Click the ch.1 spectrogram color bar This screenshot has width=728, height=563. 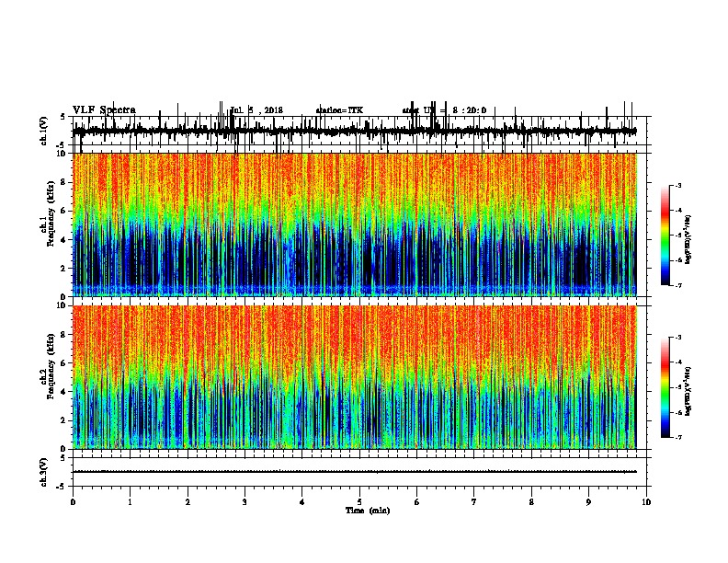click(x=665, y=236)
